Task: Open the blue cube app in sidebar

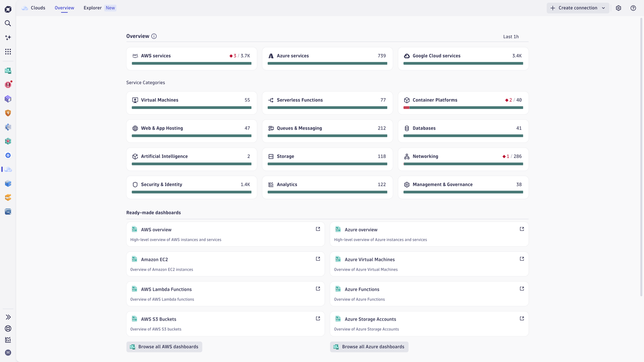Action: 8,183
